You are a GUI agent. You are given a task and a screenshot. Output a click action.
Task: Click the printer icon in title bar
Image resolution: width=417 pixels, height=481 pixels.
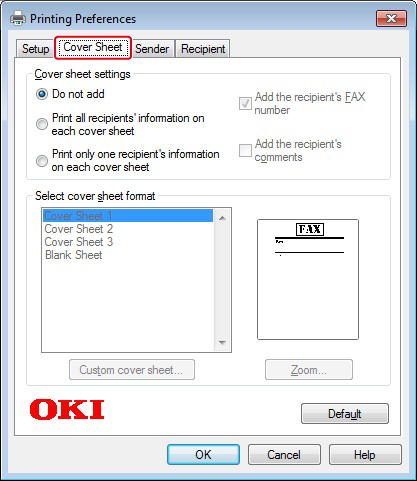[18, 18]
